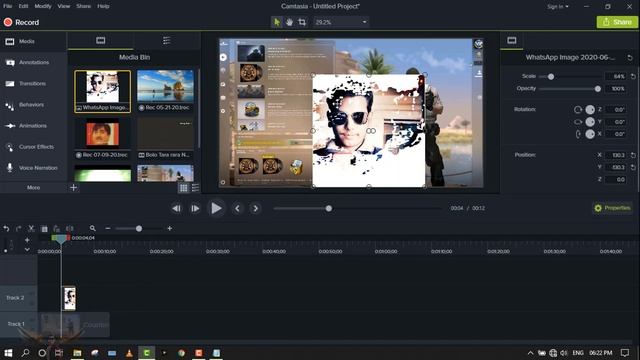Click the Media Bin vertical scrollbar
640x360 pixels.
[x=199, y=109]
